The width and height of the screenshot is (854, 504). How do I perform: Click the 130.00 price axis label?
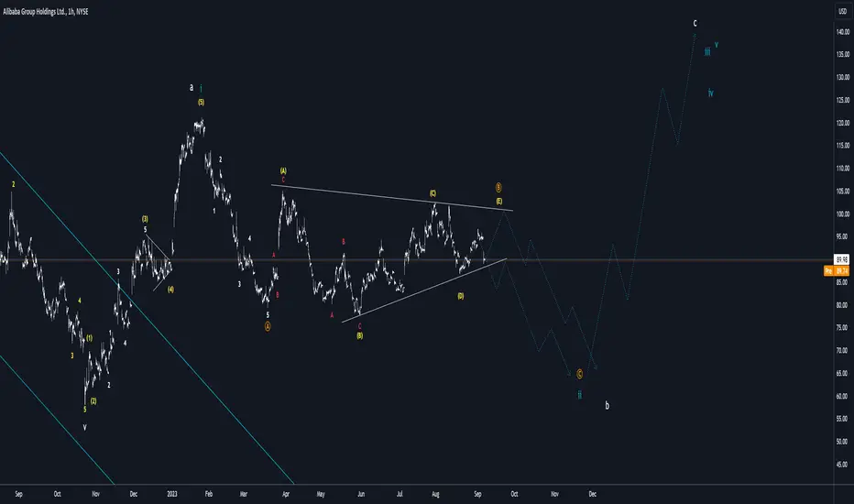843,77
